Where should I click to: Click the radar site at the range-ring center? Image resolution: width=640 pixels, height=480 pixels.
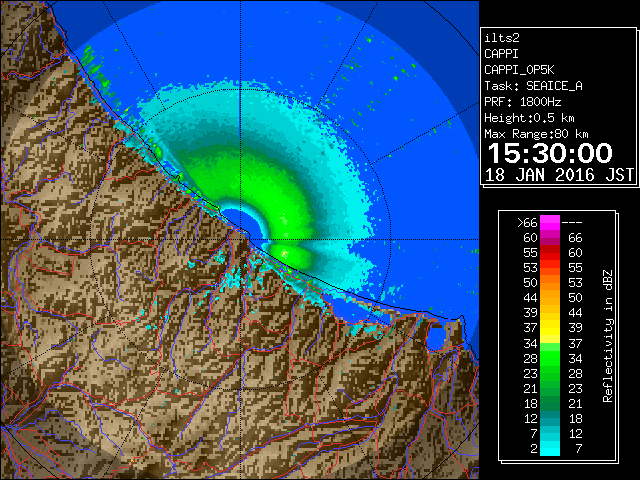pyautogui.click(x=241, y=239)
